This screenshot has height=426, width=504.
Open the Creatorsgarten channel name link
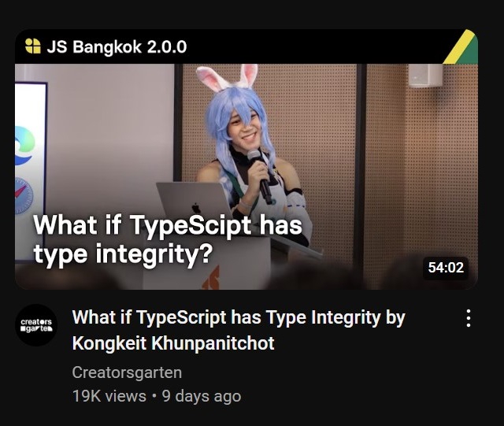127,372
